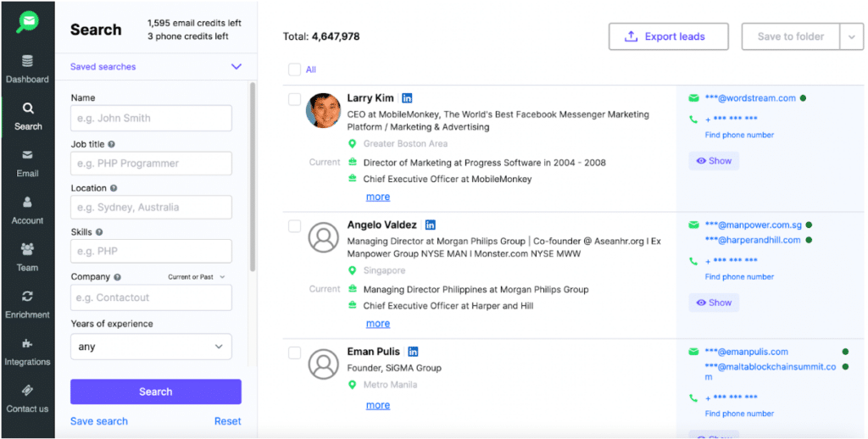Open the Enrichment sidebar icon
The image size is (868, 439).
click(27, 296)
